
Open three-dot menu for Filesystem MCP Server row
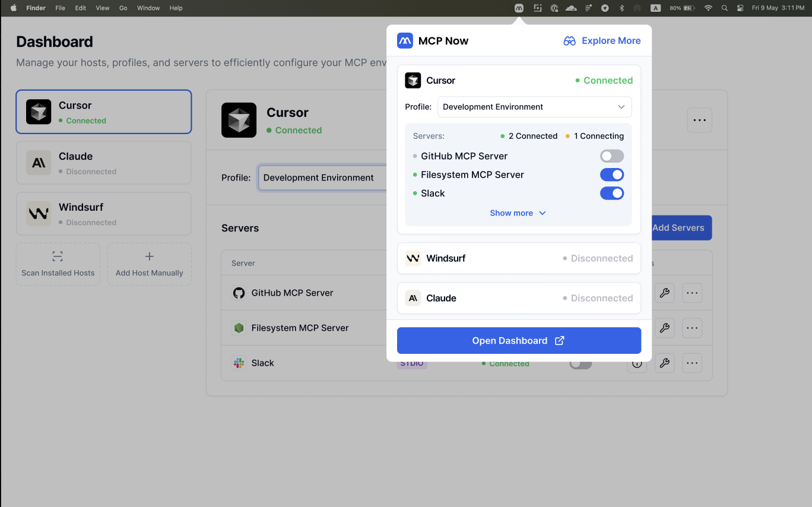click(x=692, y=328)
